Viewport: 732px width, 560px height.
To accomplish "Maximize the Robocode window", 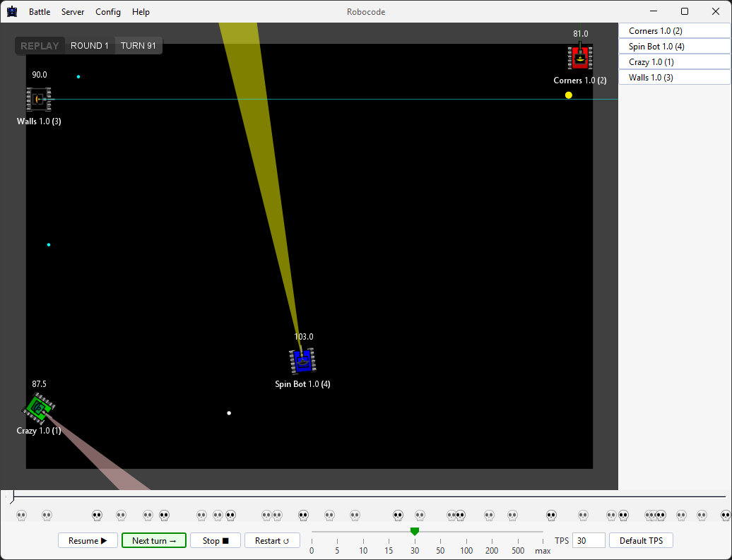I will (x=685, y=11).
